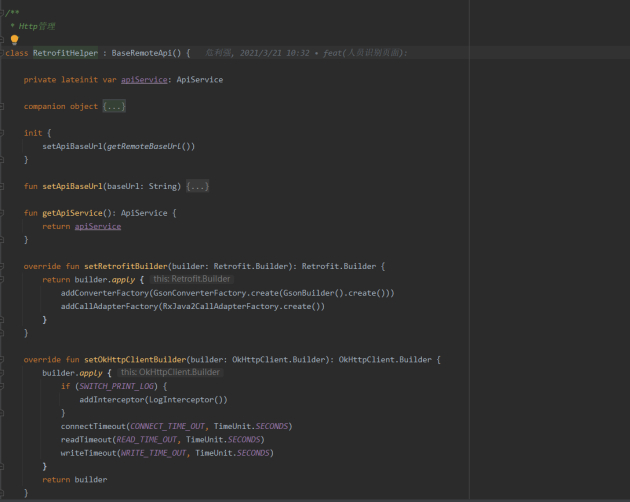
Task: Click the BaseRemoteApi superclass reference
Action: pyautogui.click(x=148, y=53)
